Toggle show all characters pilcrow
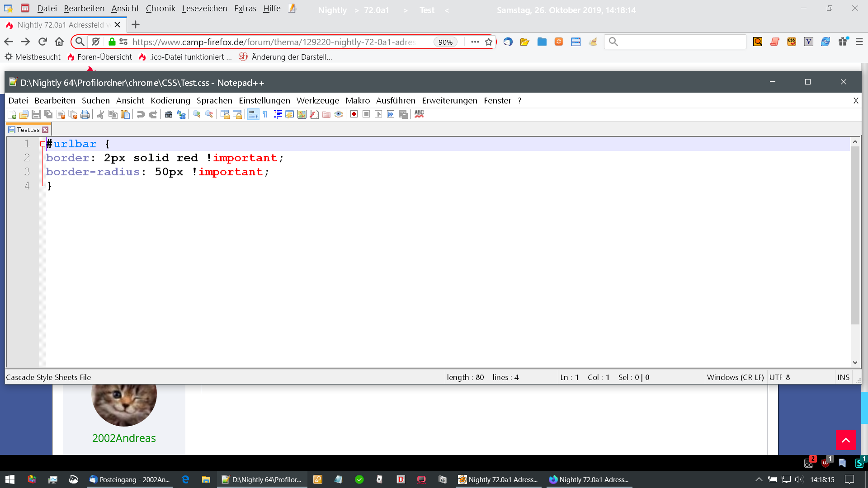868x488 pixels. point(265,114)
